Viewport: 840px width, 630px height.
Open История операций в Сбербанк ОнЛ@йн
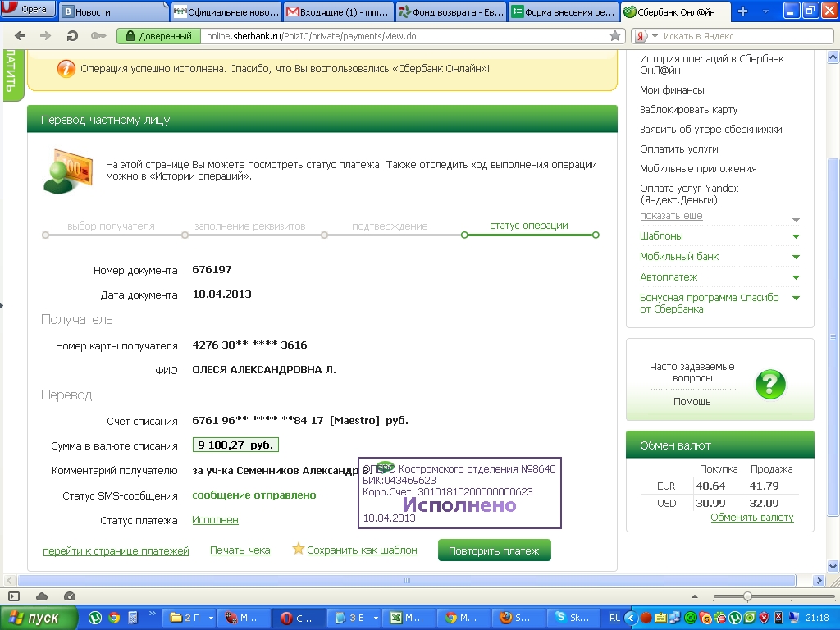711,64
